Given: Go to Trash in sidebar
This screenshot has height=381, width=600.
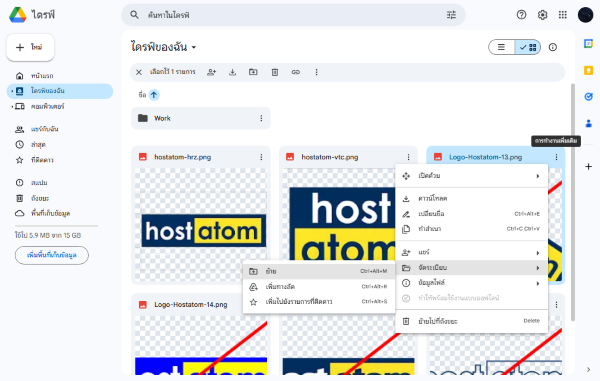Looking at the screenshot, I should (x=60, y=198).
